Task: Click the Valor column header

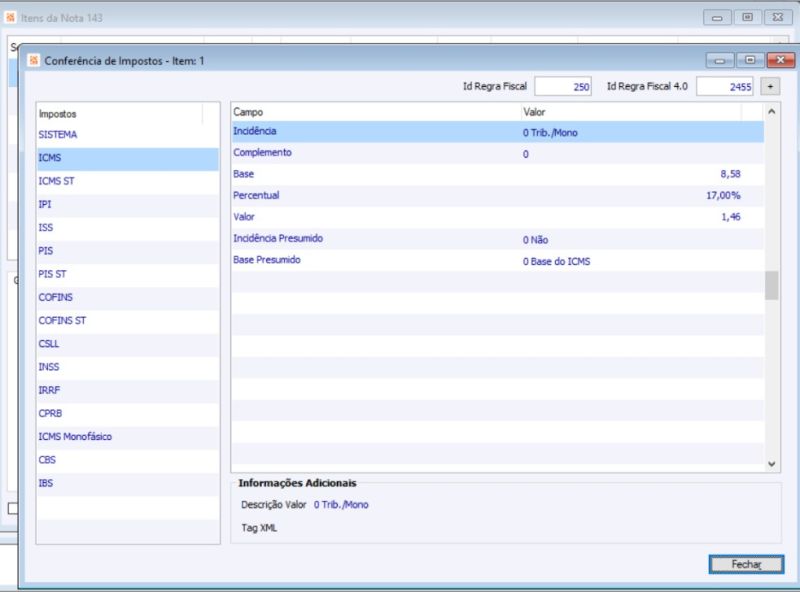Action: [x=631, y=112]
